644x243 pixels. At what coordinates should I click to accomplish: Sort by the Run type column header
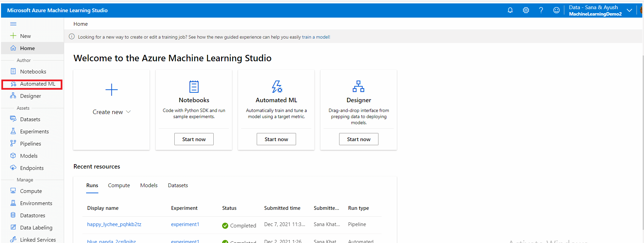[x=358, y=208]
